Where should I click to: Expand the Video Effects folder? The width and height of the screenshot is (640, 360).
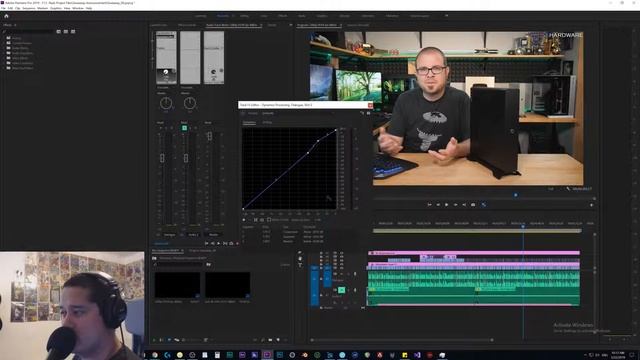pyautogui.click(x=9, y=58)
